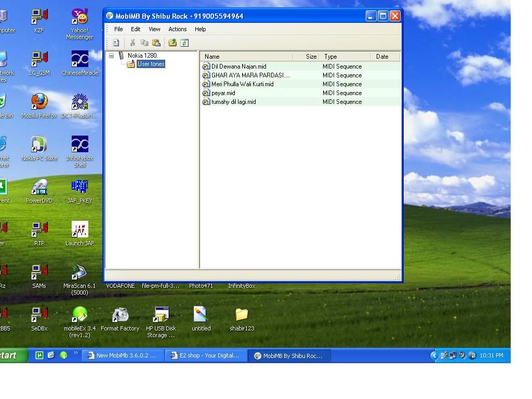The width and height of the screenshot is (532, 399).
Task: Select the MiraScan 6.1 desktop icon
Action: 79,280
